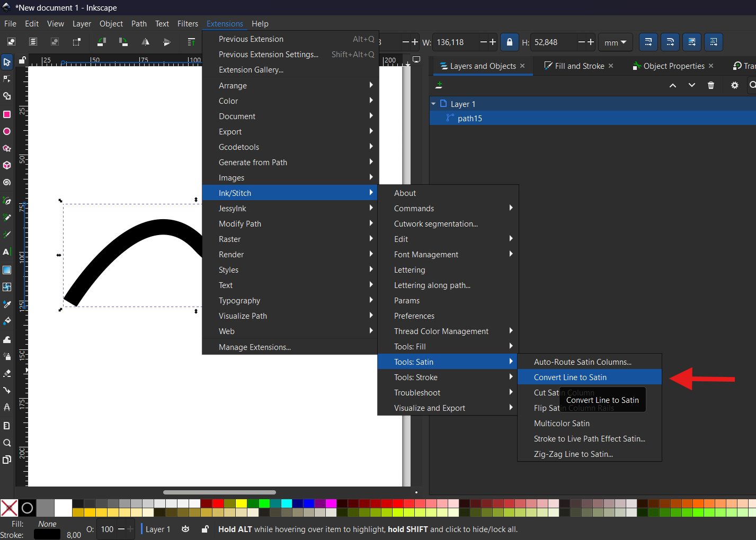The image size is (756, 540).
Task: Select the Dropper color picker tool
Action: [x=7, y=304]
